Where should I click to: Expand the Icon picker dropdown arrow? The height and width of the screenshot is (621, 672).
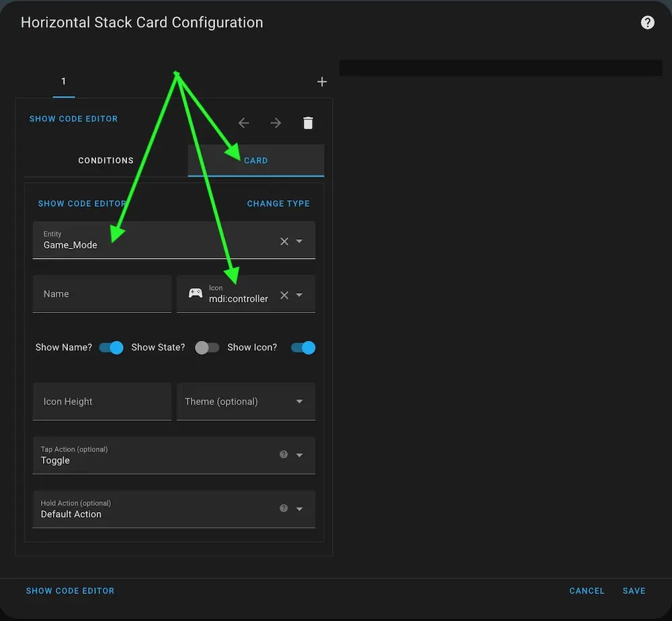click(x=299, y=295)
